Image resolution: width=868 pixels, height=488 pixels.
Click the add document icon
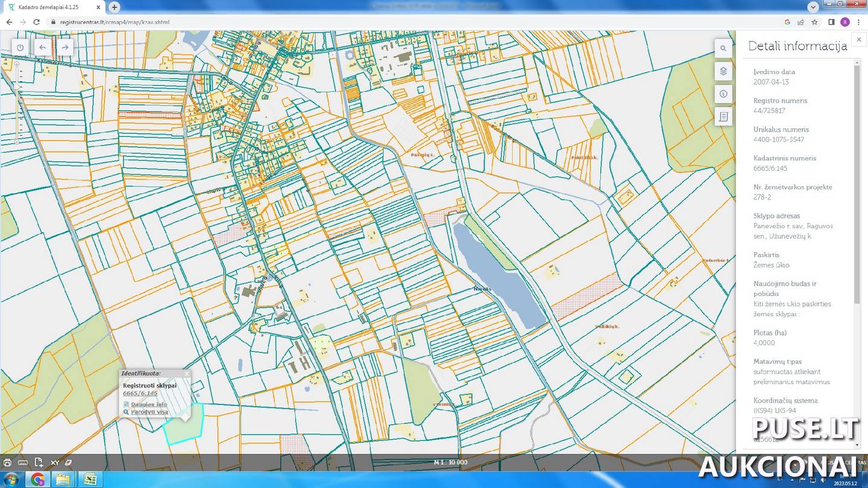pyautogui.click(x=39, y=463)
